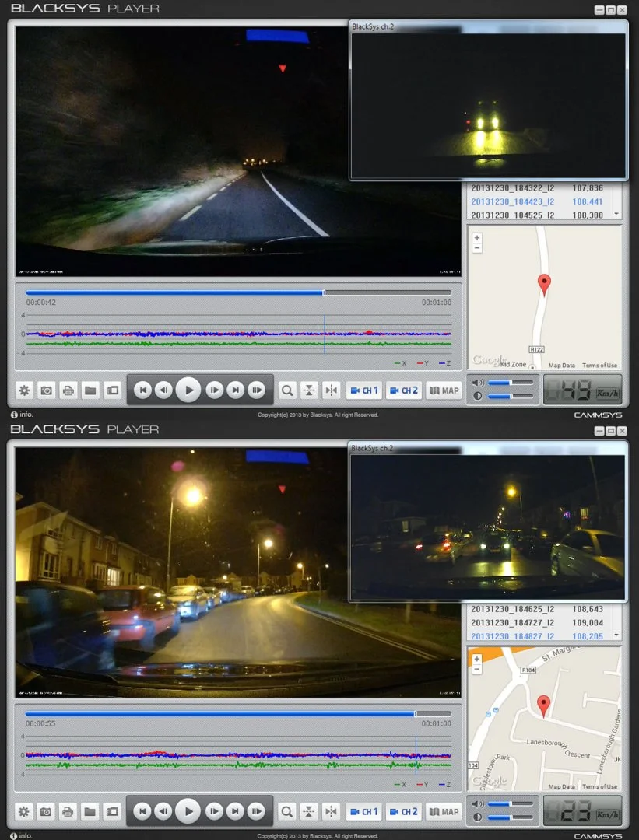The height and width of the screenshot is (840, 639).
Task: Zoom in on the R122 map
Action: [477, 238]
